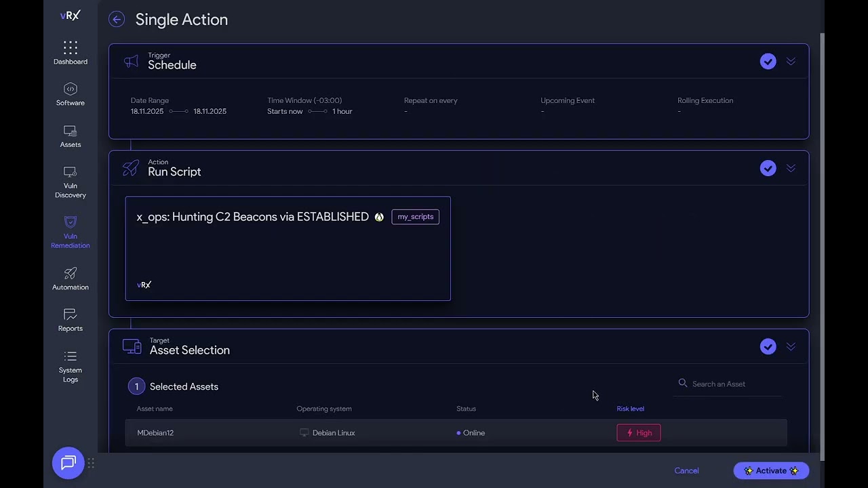This screenshot has width=868, height=488.
Task: Open the Reports section
Action: [71, 320]
